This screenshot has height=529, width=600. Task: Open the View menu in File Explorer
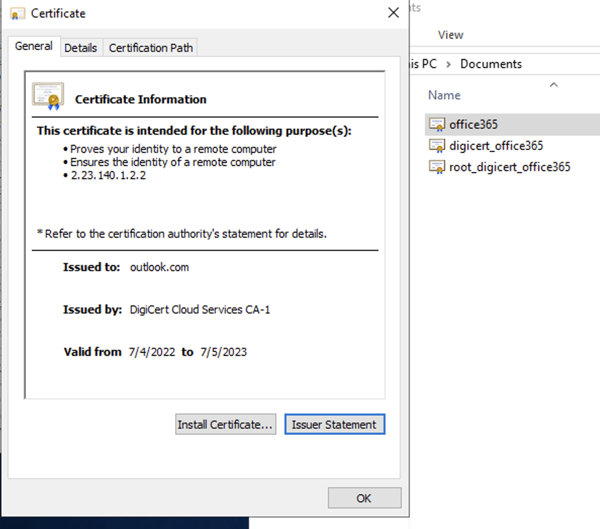pyautogui.click(x=450, y=34)
